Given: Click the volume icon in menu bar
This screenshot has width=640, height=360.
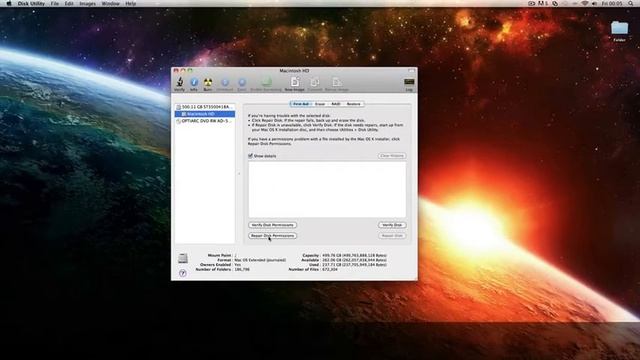Looking at the screenshot, I should 594,3.
